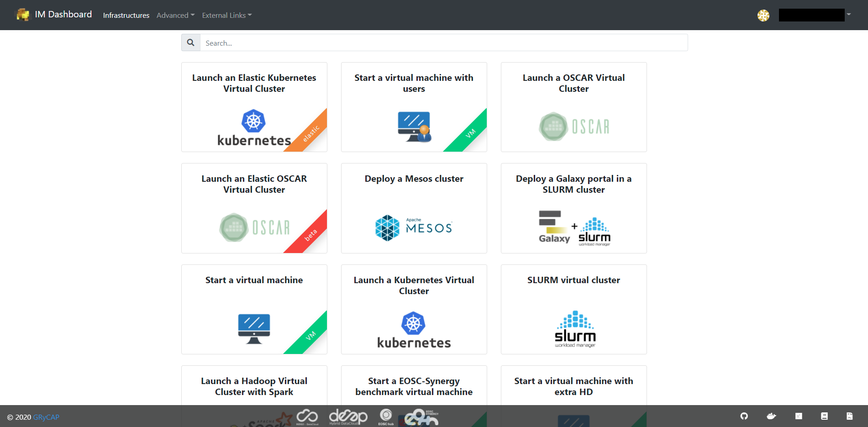Click the VM ribbon on the virtual machine with users card
The width and height of the screenshot is (868, 427).
(x=470, y=133)
